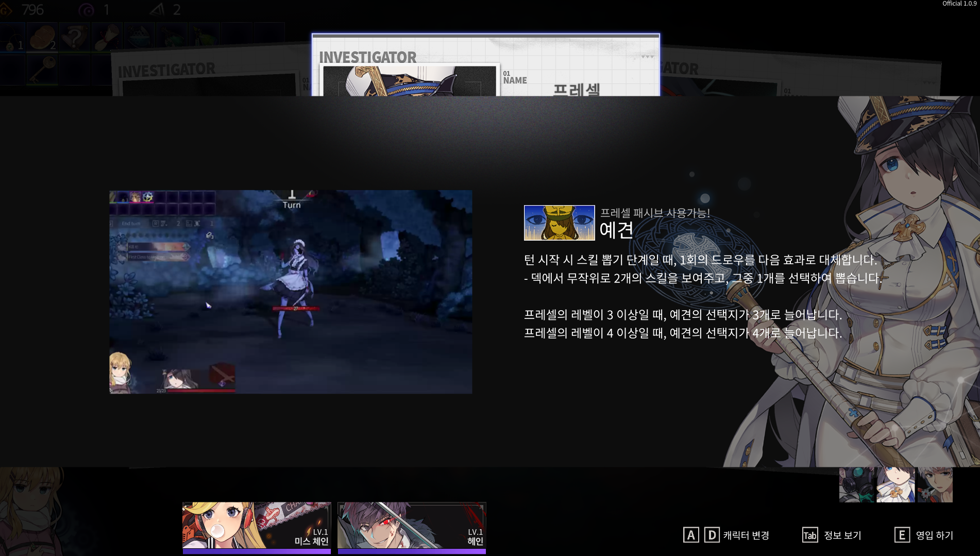980x556 pixels.
Task: Choose 프레셀 character thumbnail
Action: 896,485
